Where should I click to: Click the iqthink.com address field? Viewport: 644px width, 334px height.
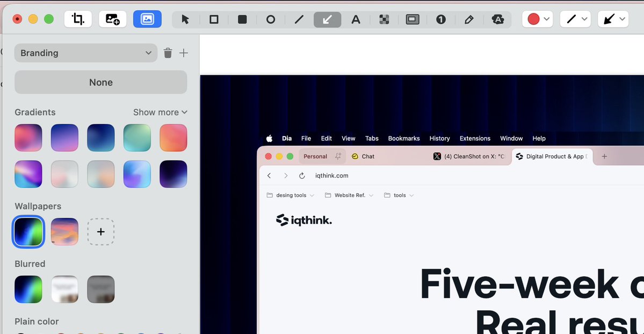click(x=331, y=176)
